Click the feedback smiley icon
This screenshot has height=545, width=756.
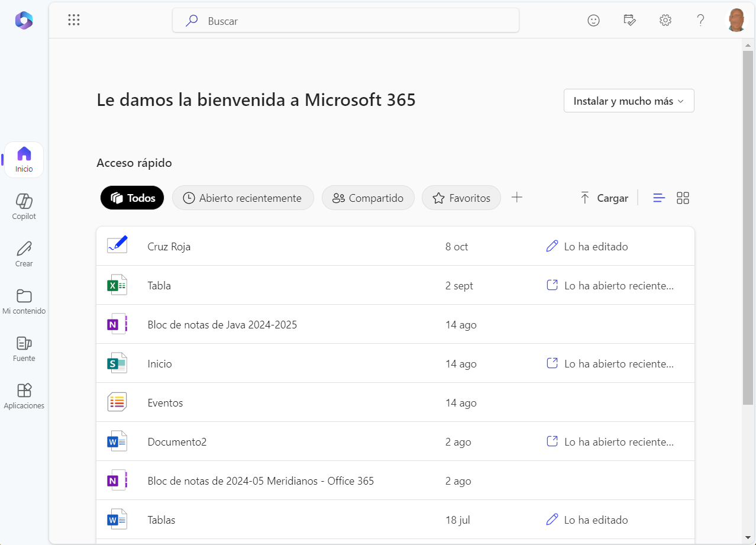tap(593, 20)
